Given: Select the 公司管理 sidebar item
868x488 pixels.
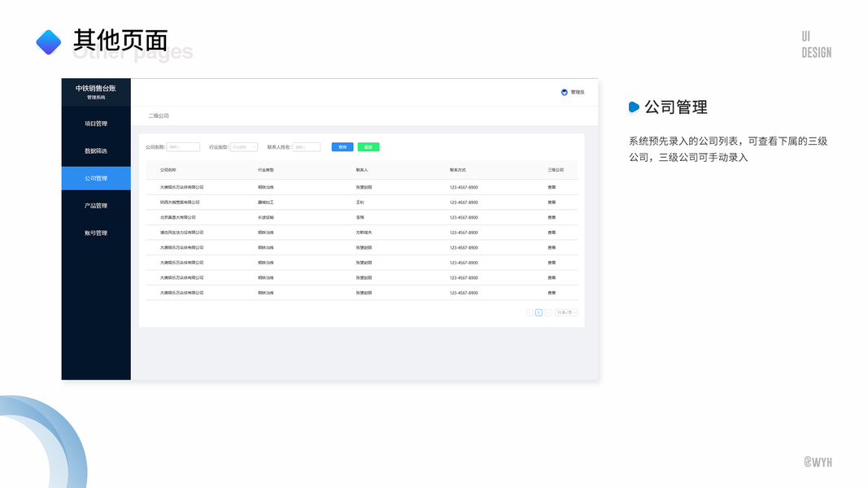Looking at the screenshot, I should tap(96, 178).
